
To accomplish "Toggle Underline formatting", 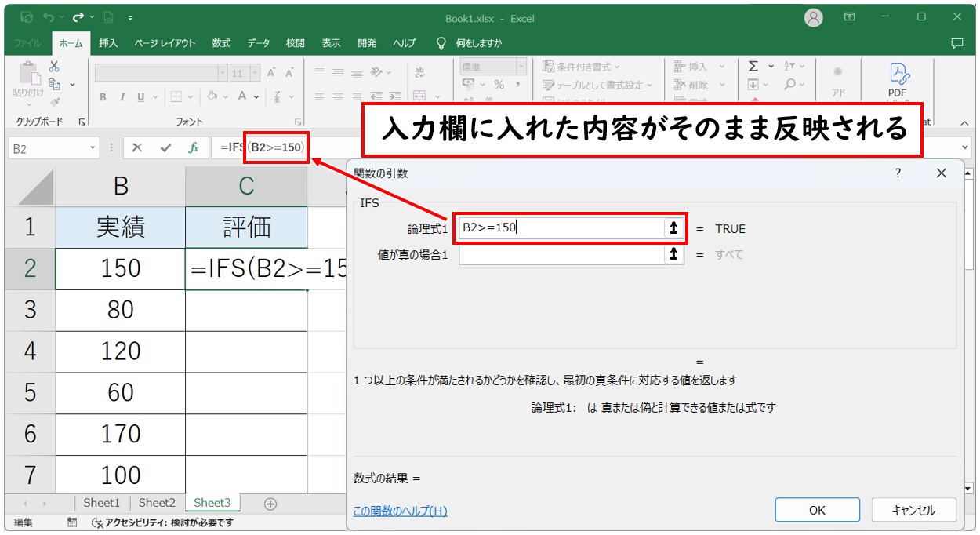I will point(141,97).
